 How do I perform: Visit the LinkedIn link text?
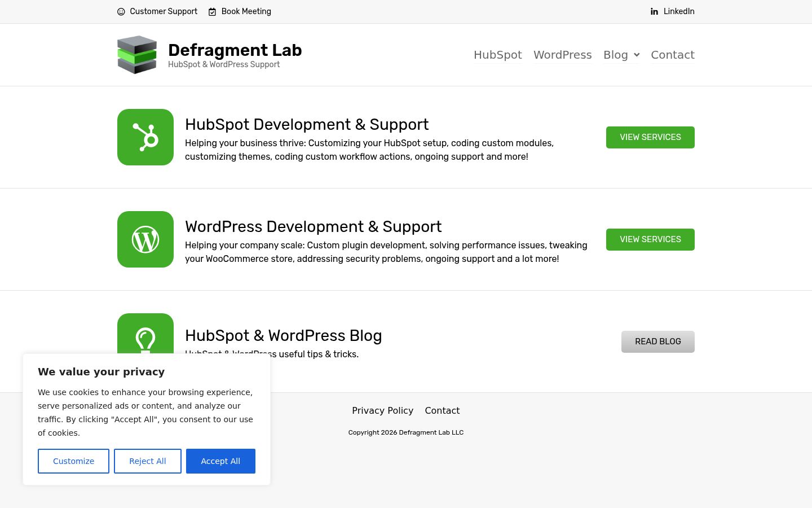[x=679, y=11]
